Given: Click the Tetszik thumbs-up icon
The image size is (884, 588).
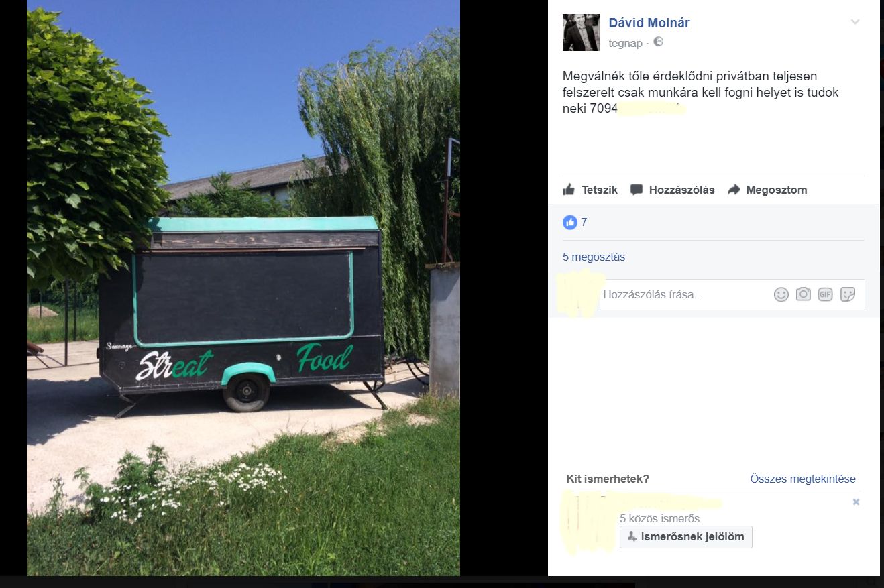Looking at the screenshot, I should click(x=569, y=190).
